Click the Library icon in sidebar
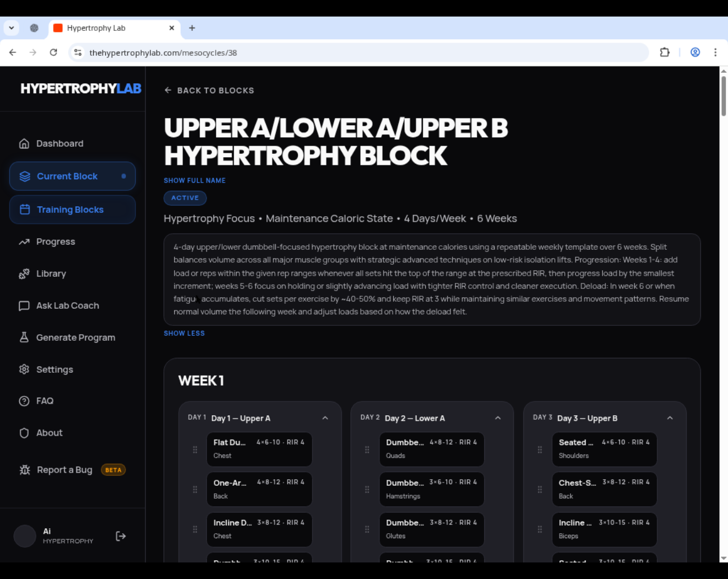This screenshot has height=579, width=728. coord(24,274)
